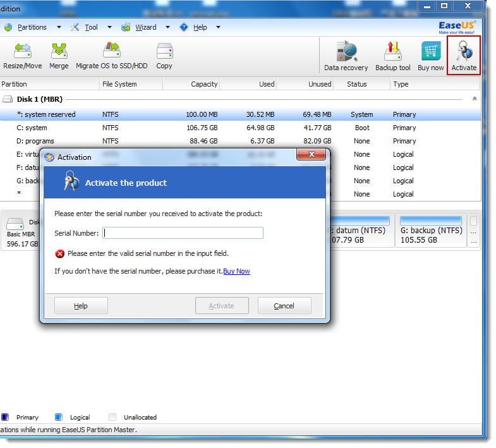Collapse the Disk 1 (MBR) group
This screenshot has height=448, width=496.
[474, 99]
